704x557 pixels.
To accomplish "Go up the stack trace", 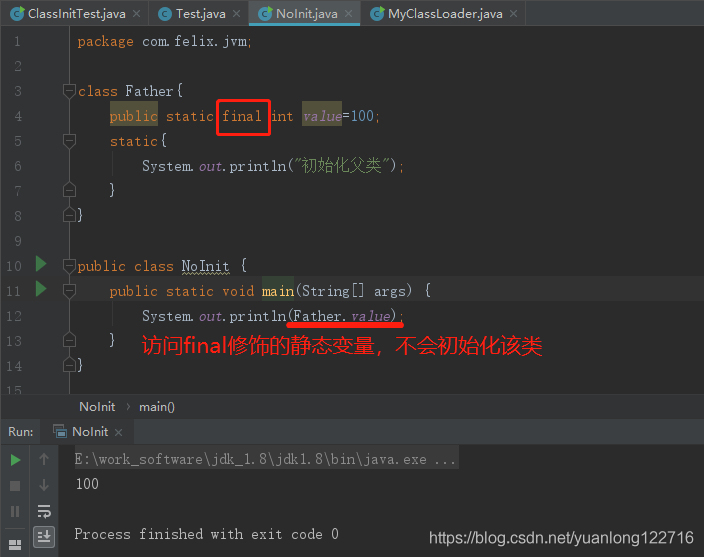I will tap(44, 459).
